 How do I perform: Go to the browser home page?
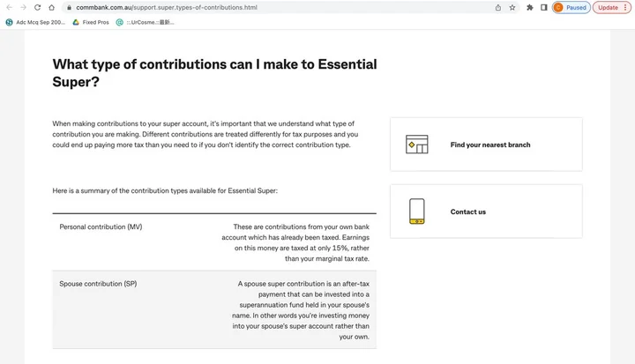(x=51, y=7)
